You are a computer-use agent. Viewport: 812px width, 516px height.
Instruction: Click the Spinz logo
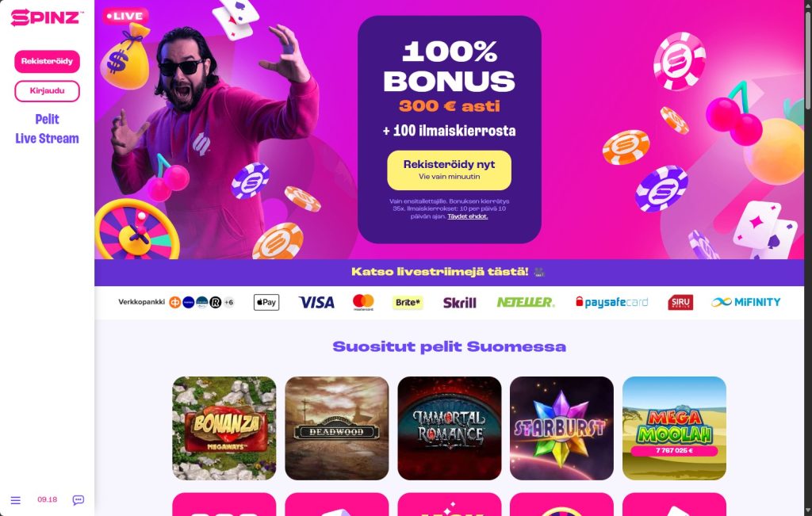point(47,17)
